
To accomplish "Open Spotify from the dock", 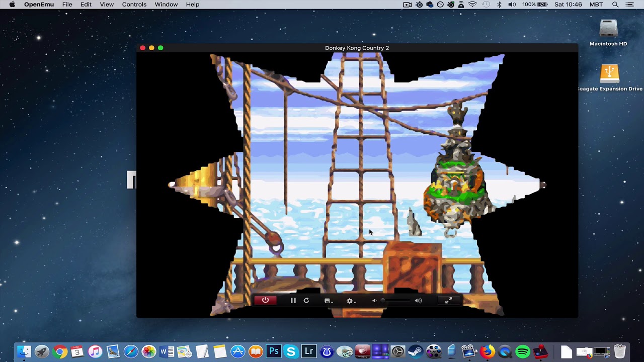I will click(x=523, y=351).
